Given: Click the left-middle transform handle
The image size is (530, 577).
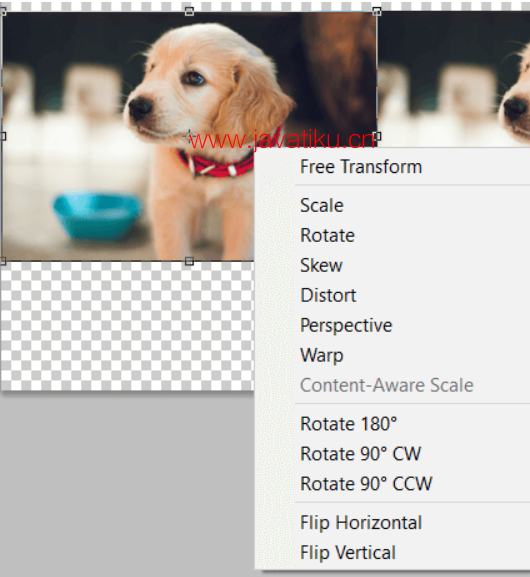Looking at the screenshot, I should 3,136.
